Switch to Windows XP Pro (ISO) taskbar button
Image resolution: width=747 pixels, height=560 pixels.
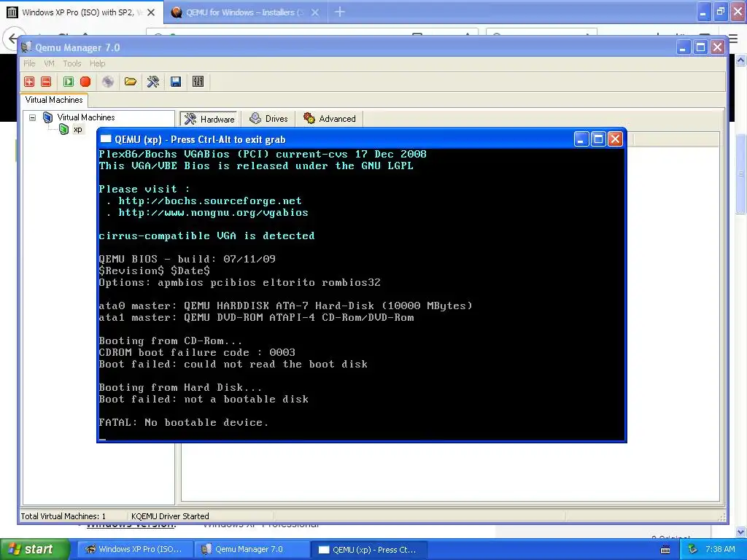134,549
